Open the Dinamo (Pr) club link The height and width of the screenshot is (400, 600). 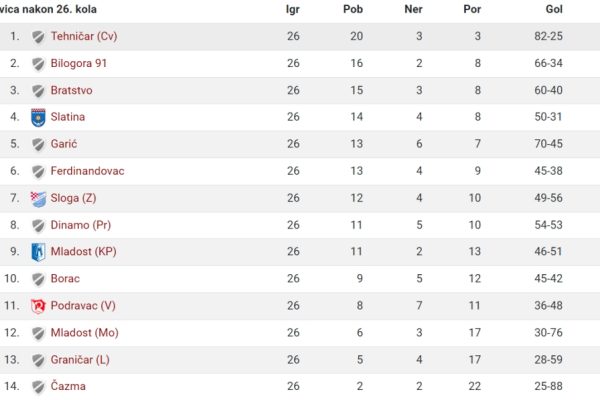click(x=81, y=225)
